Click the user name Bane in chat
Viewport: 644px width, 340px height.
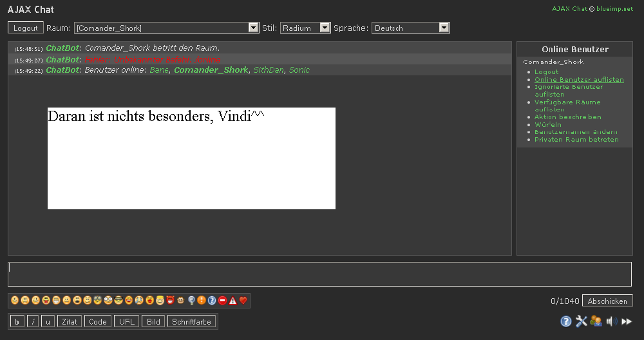159,70
